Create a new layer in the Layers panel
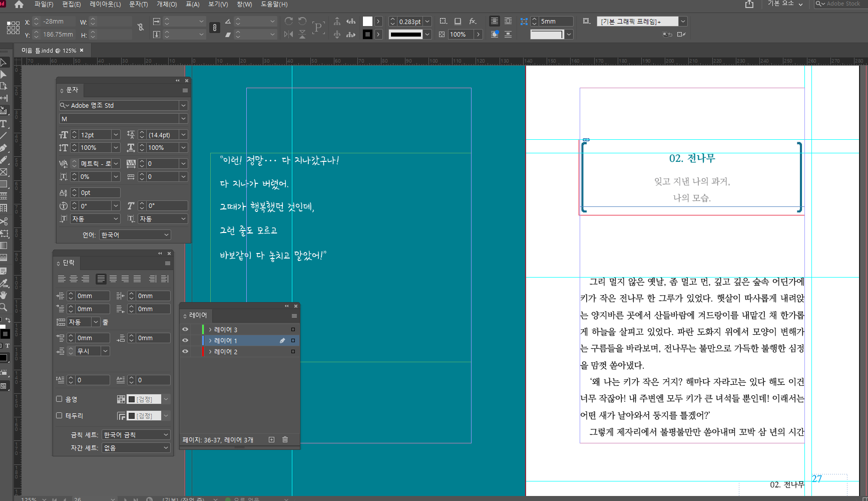 [x=271, y=440]
